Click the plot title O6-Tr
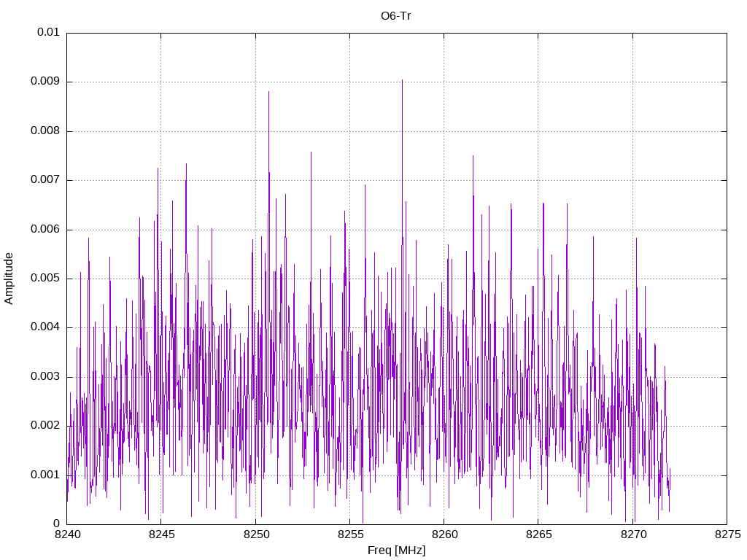The image size is (747, 560). (396, 16)
